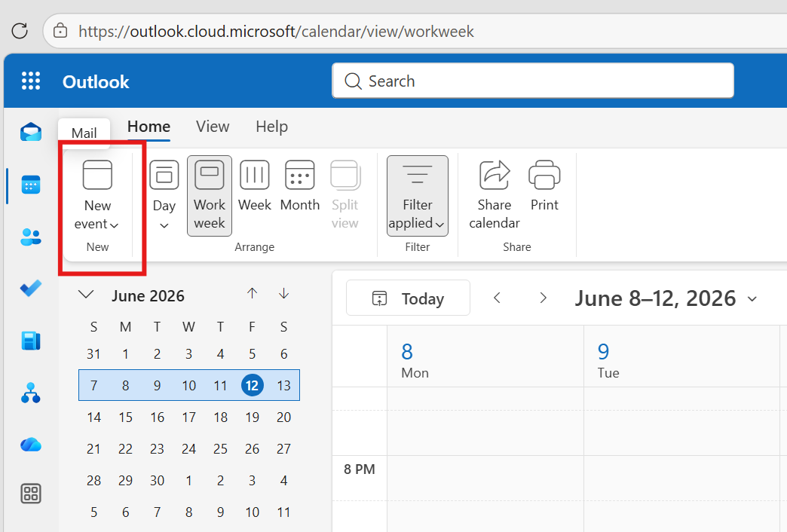Select June 13 in mini calendar
Image resolution: width=787 pixels, height=532 pixels.
coord(283,386)
